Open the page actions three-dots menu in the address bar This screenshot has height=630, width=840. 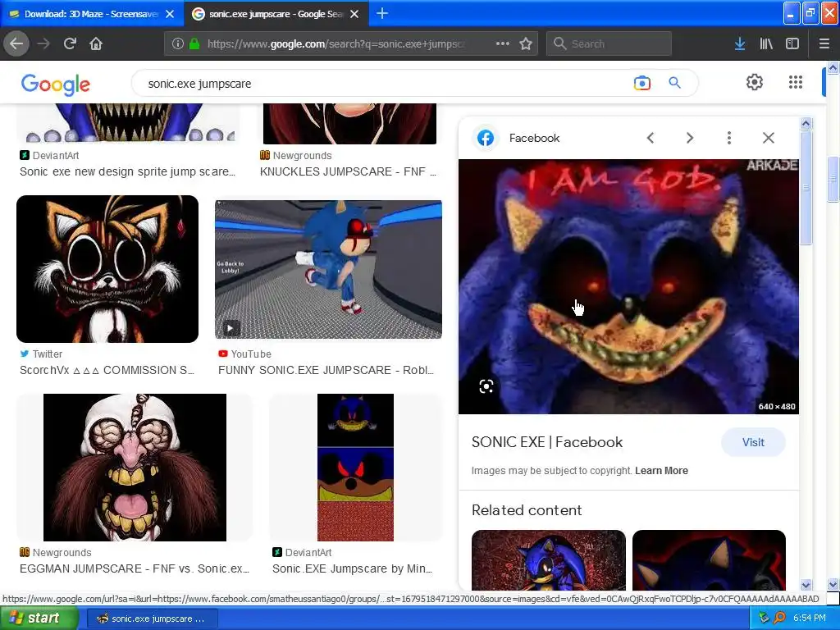[503, 43]
